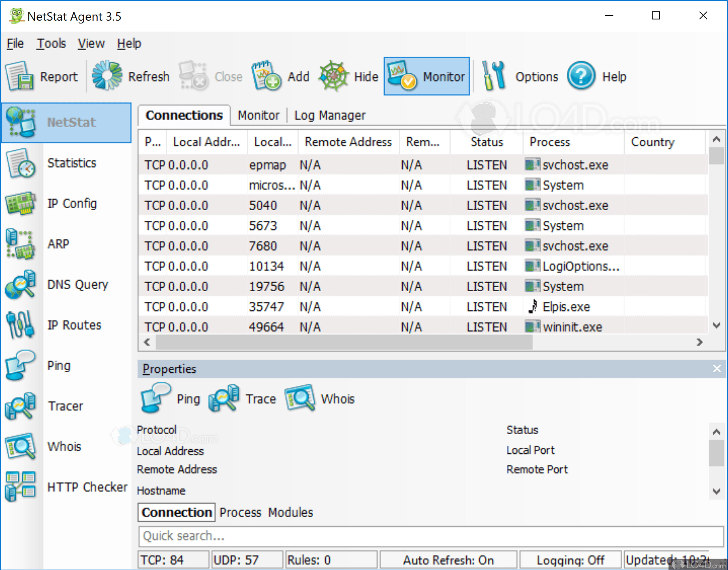This screenshot has width=728, height=570.
Task: Click the Auto Refresh: On status cell
Action: tap(448, 560)
